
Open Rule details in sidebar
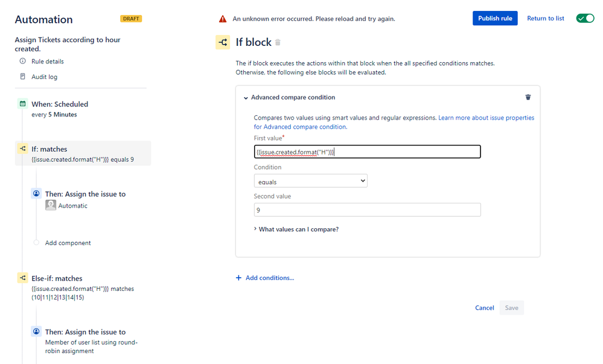tap(47, 62)
